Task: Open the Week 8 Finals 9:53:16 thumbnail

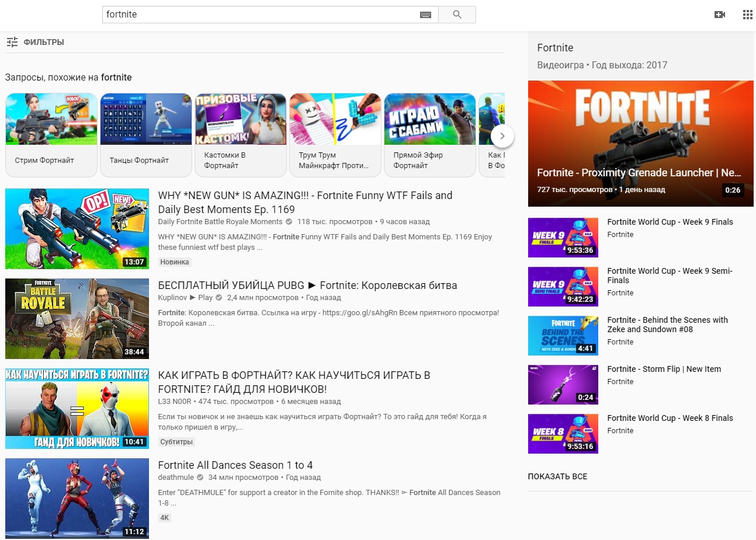Action: click(563, 434)
